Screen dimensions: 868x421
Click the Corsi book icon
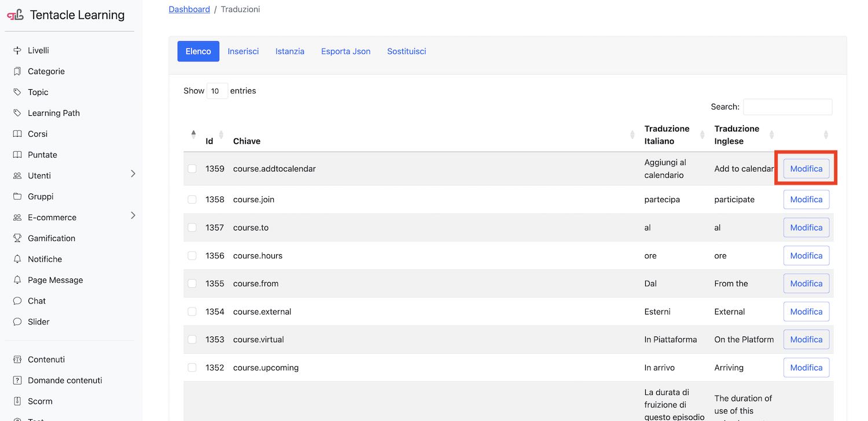[x=17, y=134]
